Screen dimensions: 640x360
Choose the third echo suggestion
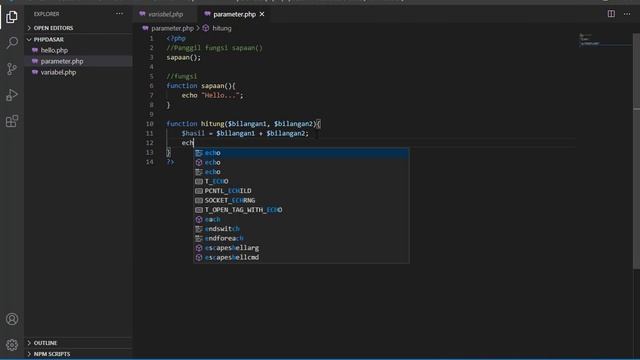pyautogui.click(x=301, y=172)
